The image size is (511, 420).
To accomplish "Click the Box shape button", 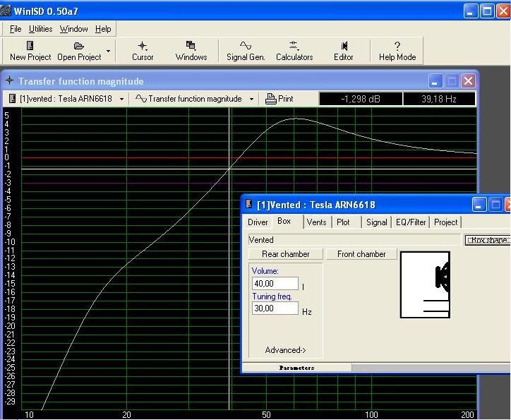I will 488,240.
